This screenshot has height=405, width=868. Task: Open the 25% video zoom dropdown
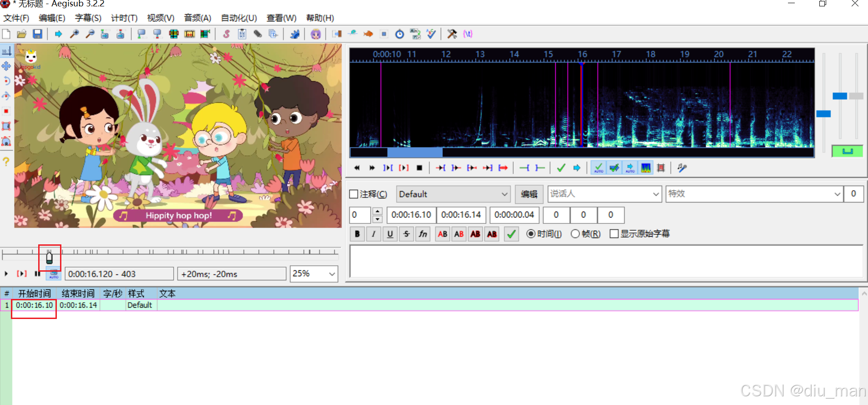(314, 274)
